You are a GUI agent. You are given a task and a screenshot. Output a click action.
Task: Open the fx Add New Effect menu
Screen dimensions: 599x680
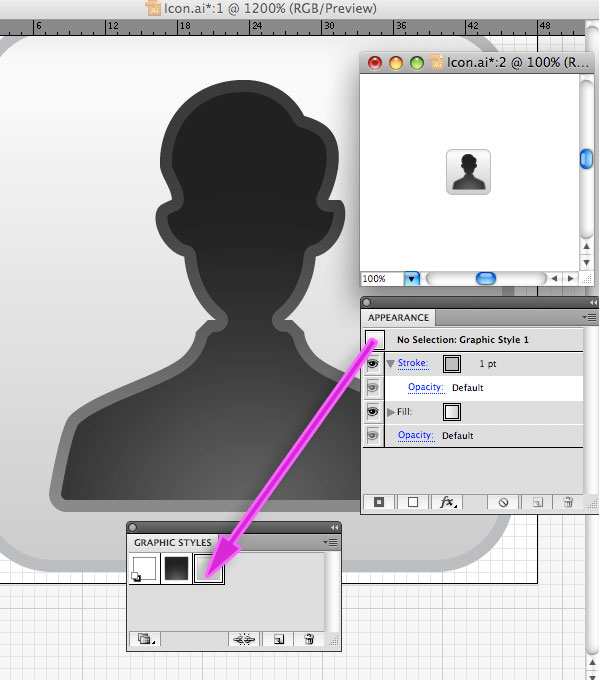pyautogui.click(x=447, y=502)
